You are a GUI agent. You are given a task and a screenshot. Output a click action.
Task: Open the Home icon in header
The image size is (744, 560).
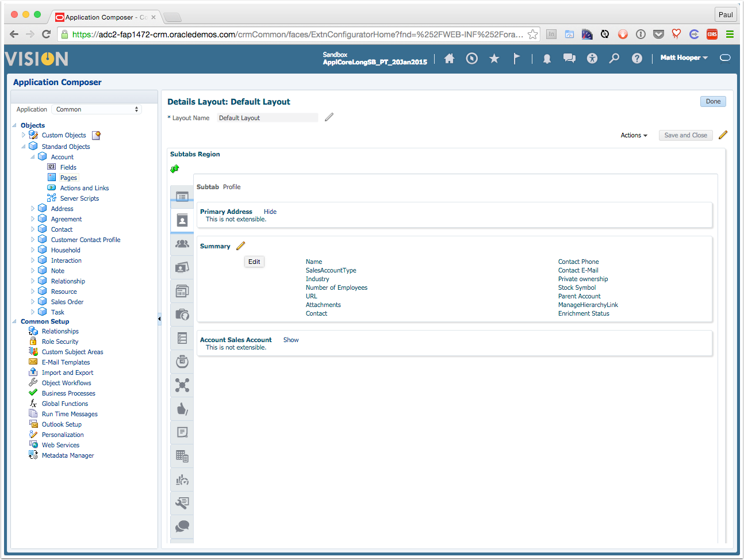pos(450,58)
